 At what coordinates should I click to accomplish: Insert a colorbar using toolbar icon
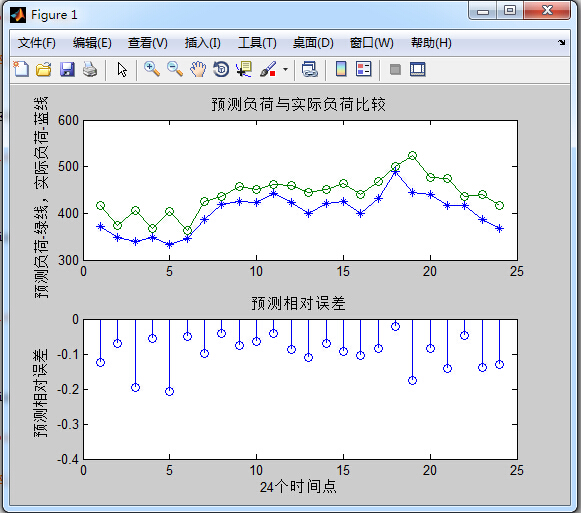(x=341, y=69)
